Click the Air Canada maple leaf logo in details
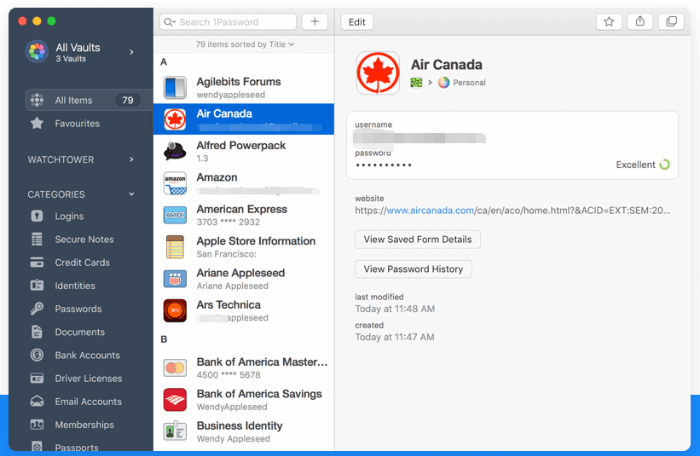 click(x=378, y=73)
